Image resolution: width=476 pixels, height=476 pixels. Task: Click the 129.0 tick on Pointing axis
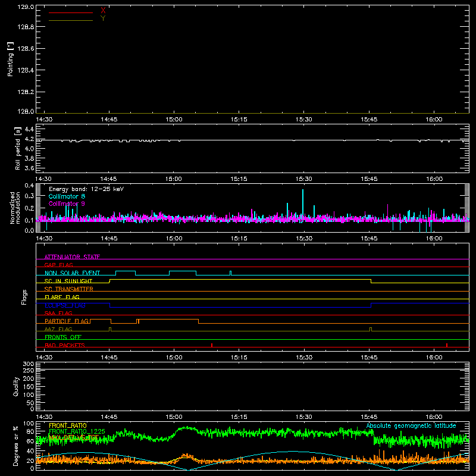[26, 7]
